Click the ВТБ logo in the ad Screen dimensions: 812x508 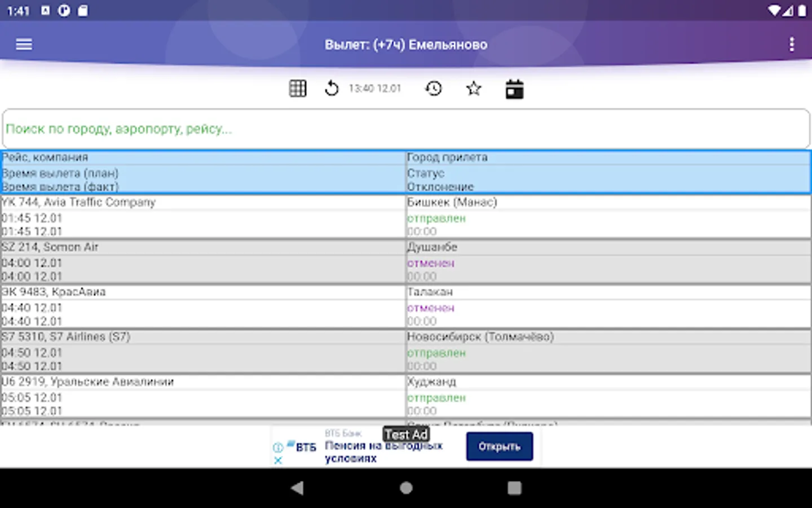[x=302, y=446]
